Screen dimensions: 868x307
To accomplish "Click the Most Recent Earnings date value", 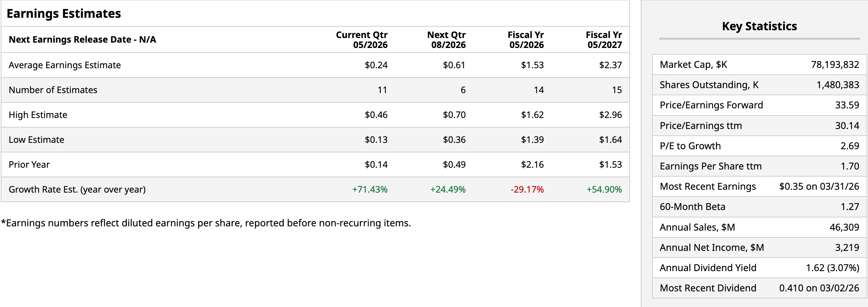I will 819,187.
